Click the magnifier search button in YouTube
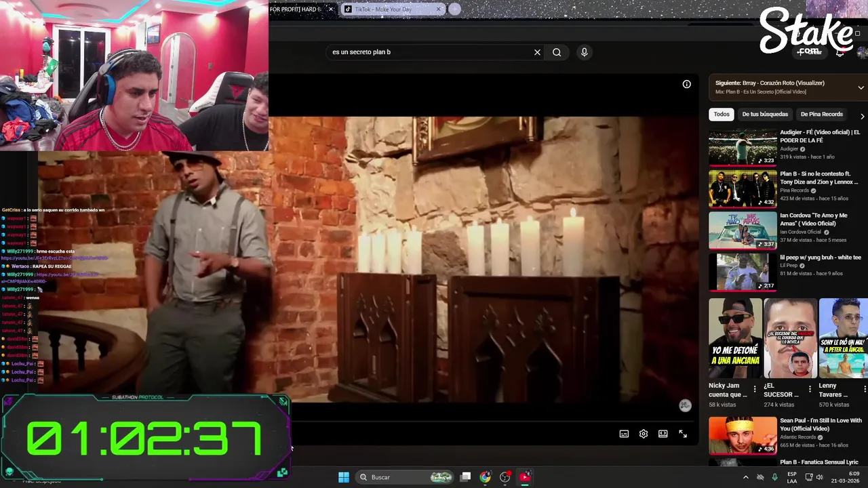The image size is (868, 488). coord(557,52)
